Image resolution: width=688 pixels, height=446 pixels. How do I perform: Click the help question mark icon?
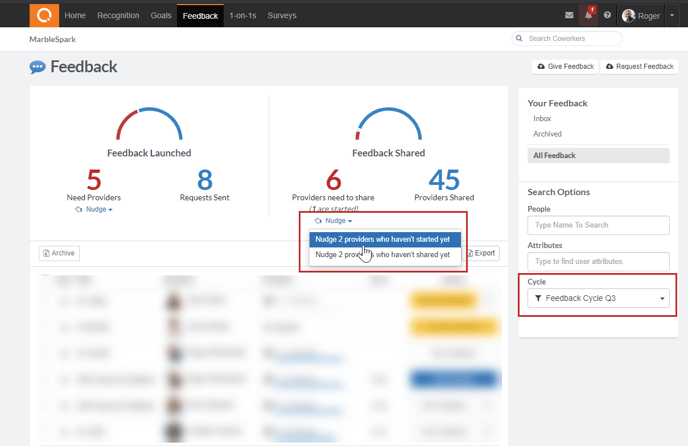point(607,16)
